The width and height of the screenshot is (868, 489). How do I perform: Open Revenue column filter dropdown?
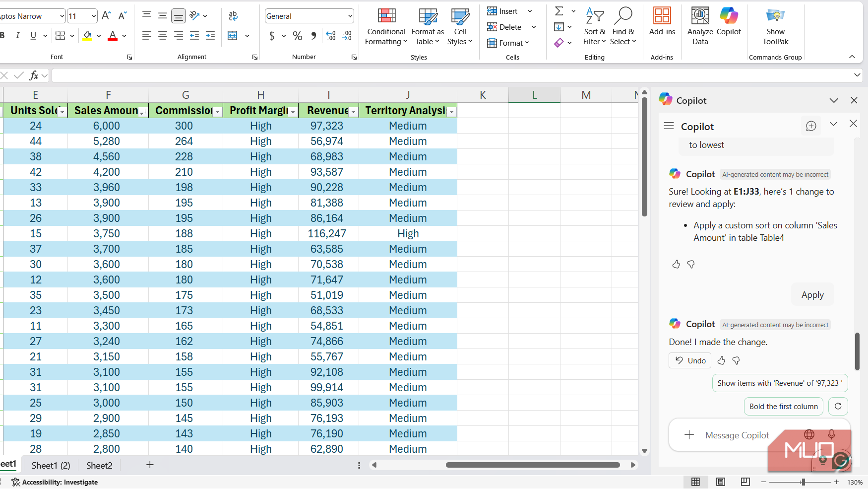click(353, 112)
